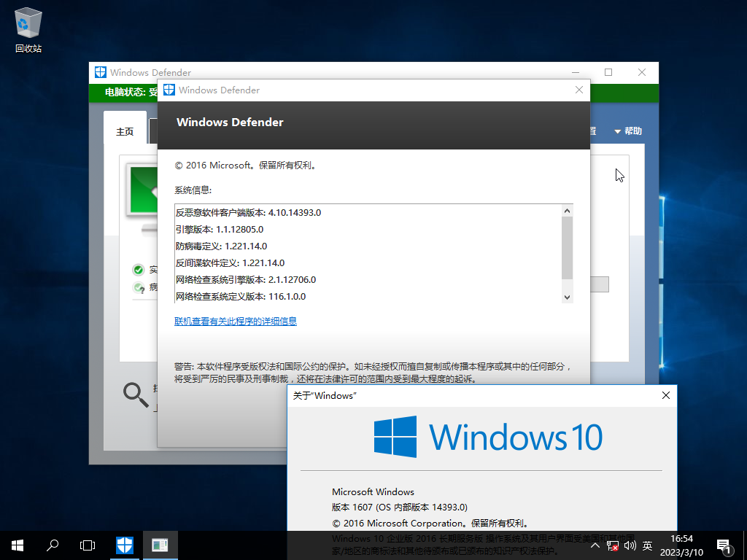Image resolution: width=747 pixels, height=560 pixels.
Task: Click the virus definitions status icon
Action: pyautogui.click(x=138, y=287)
